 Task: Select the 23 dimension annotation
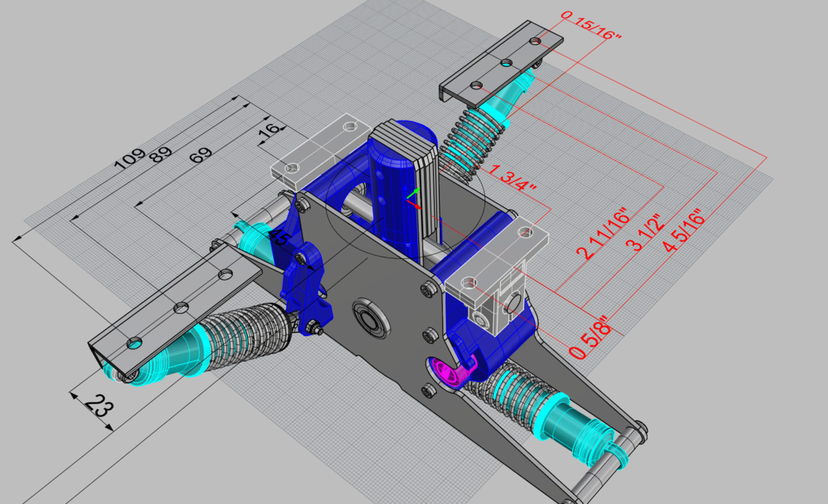click(99, 406)
